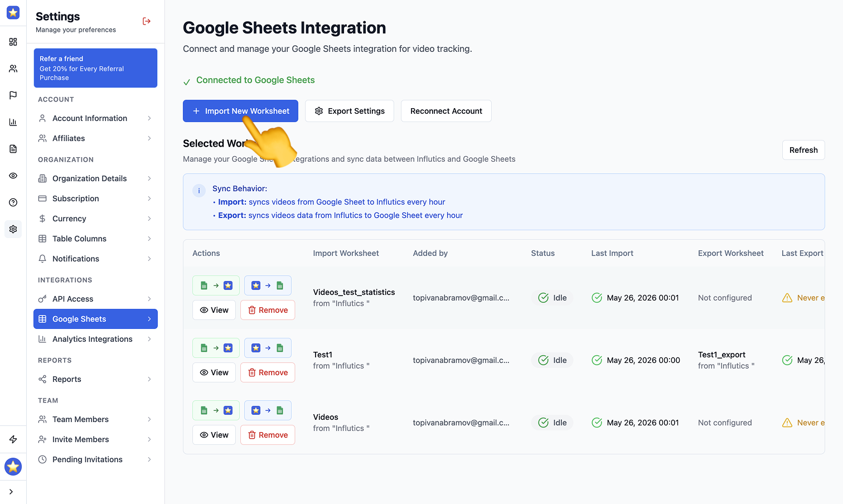The image size is (843, 504).
Task: Open the bar chart icon in the left rail
Action: [x=13, y=122]
